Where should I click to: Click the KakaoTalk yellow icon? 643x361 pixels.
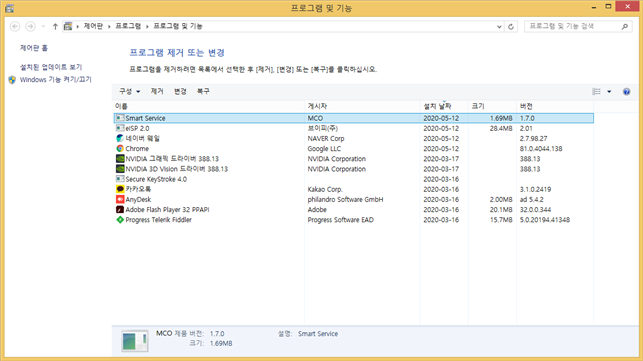click(120, 189)
